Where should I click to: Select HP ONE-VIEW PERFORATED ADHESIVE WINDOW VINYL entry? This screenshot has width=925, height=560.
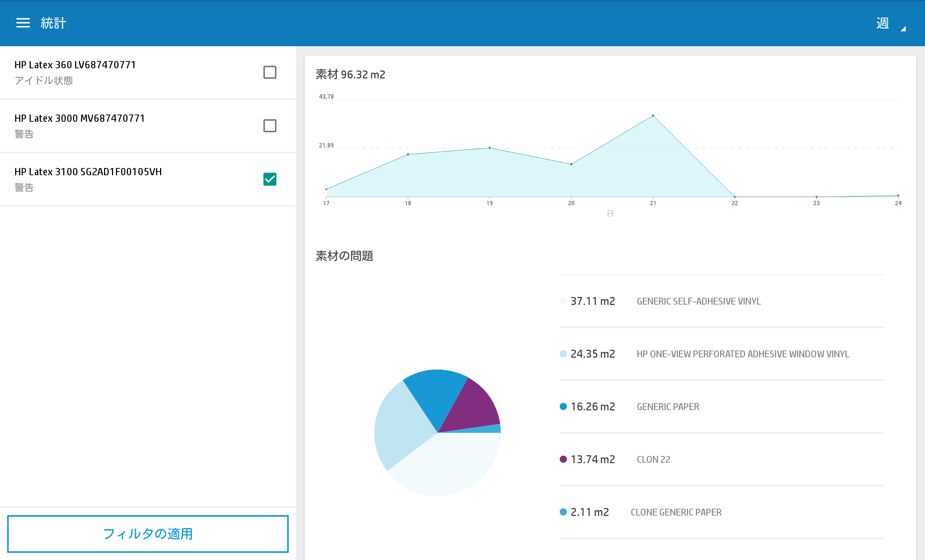(x=743, y=354)
